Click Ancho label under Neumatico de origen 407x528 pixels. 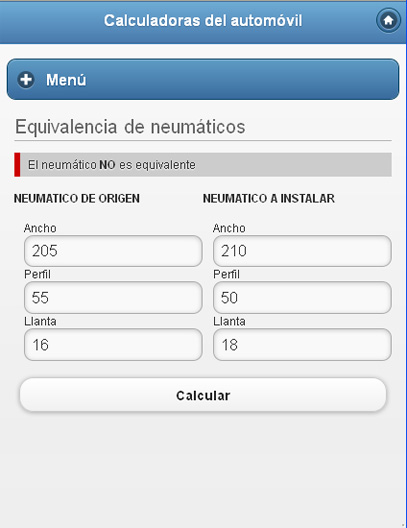tap(40, 228)
